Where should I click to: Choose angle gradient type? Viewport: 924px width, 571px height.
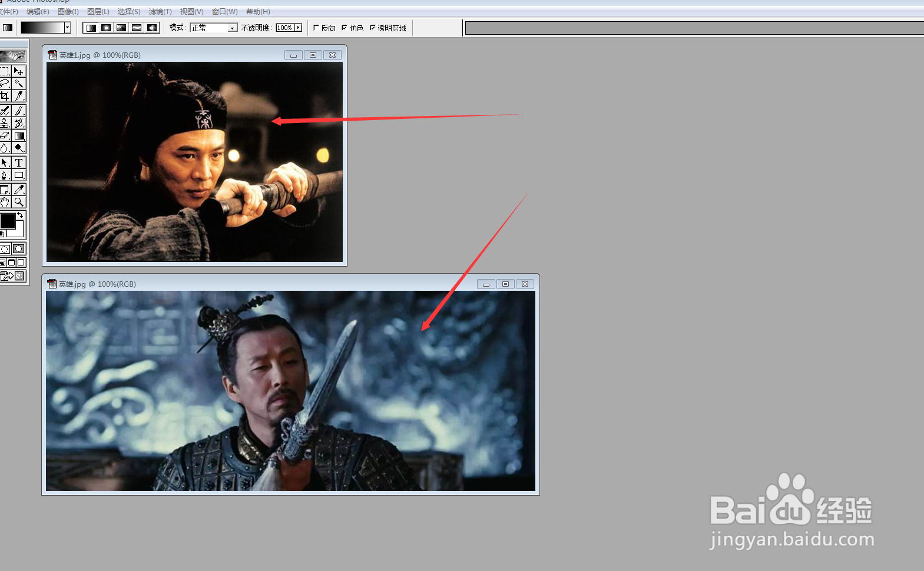[121, 28]
